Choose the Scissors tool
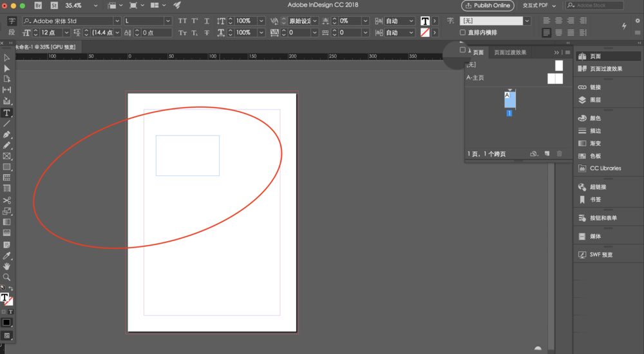 click(x=6, y=201)
